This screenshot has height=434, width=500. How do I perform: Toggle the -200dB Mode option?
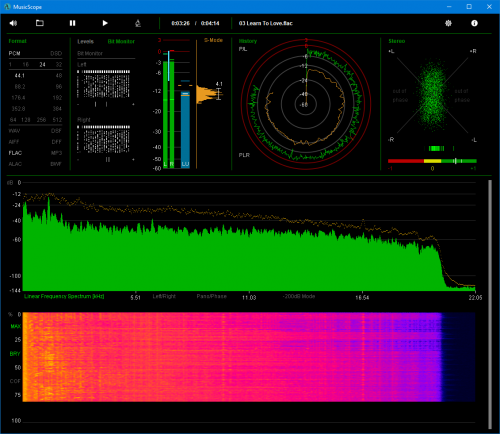(x=299, y=296)
